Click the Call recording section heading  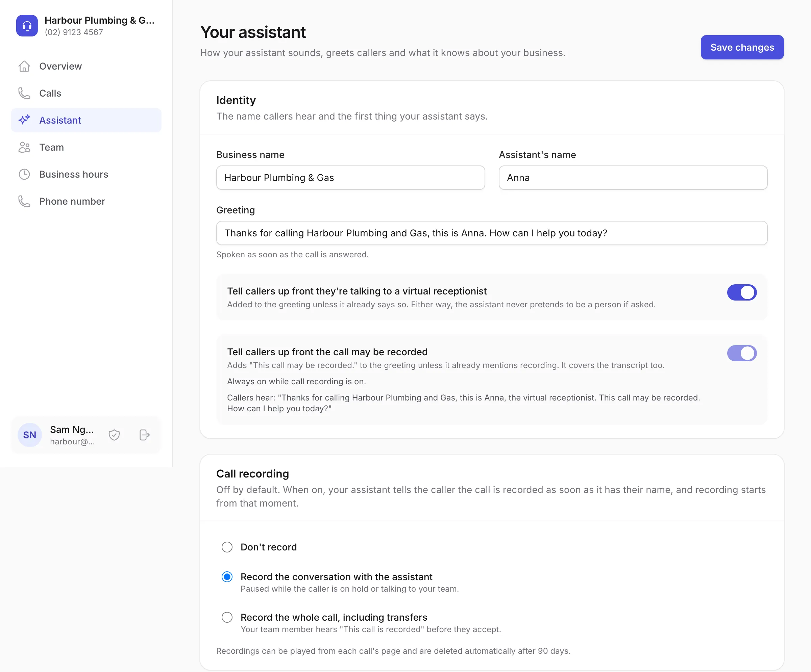click(x=252, y=473)
